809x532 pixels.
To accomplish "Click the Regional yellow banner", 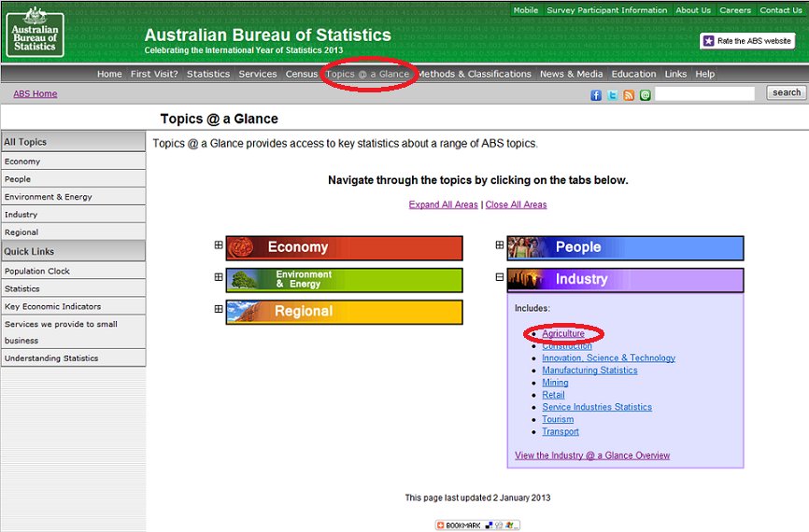I will [x=344, y=312].
